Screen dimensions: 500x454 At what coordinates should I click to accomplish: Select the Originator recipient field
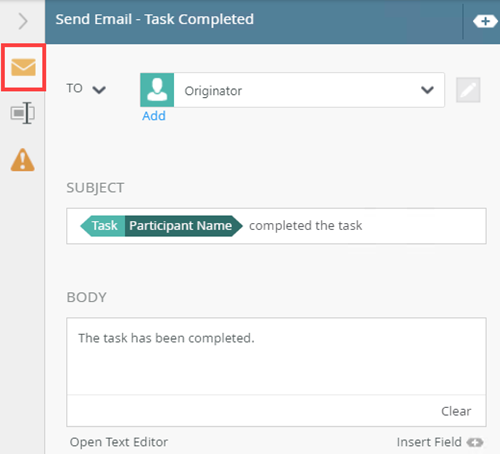[x=292, y=90]
